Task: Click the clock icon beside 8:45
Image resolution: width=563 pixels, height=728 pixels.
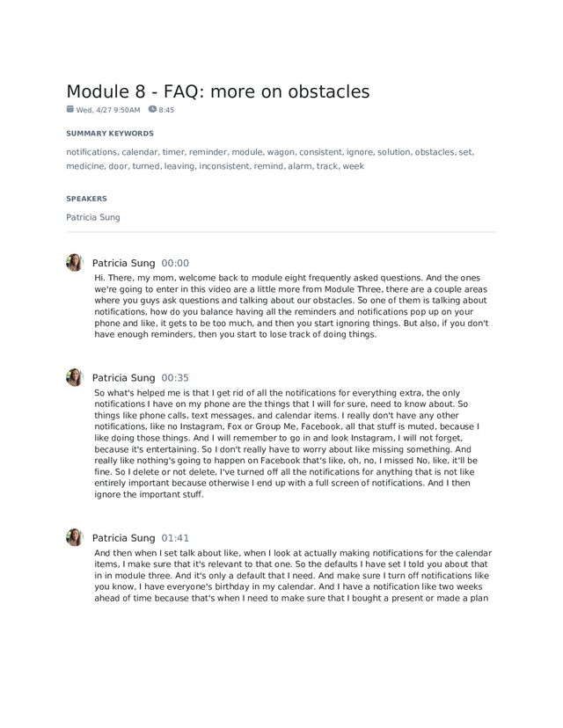Action: 152,109
